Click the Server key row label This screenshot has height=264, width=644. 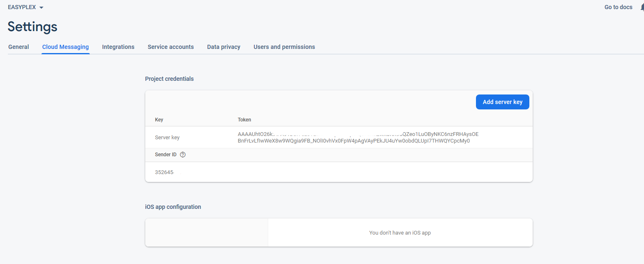click(167, 137)
